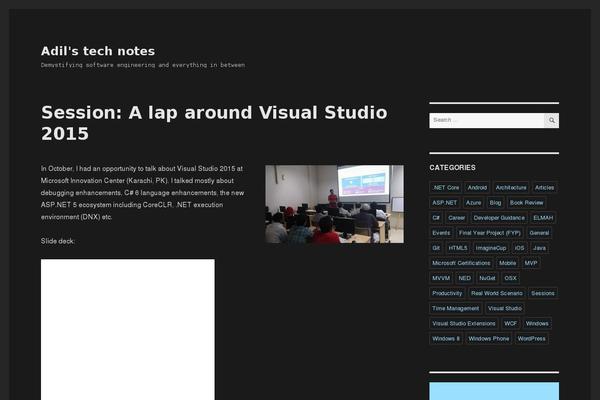Open Visual Studio Extensions category tag
Viewport: 600px width, 400px height.
pyautogui.click(x=464, y=323)
